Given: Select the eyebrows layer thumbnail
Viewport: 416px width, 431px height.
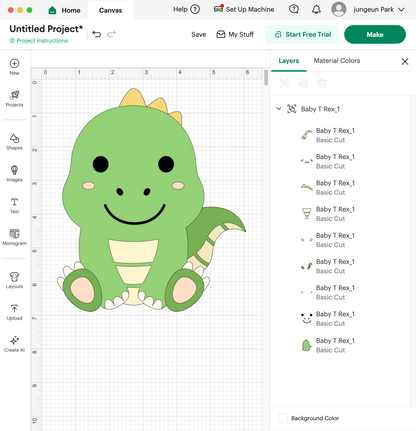Looking at the screenshot, I should (306, 161).
